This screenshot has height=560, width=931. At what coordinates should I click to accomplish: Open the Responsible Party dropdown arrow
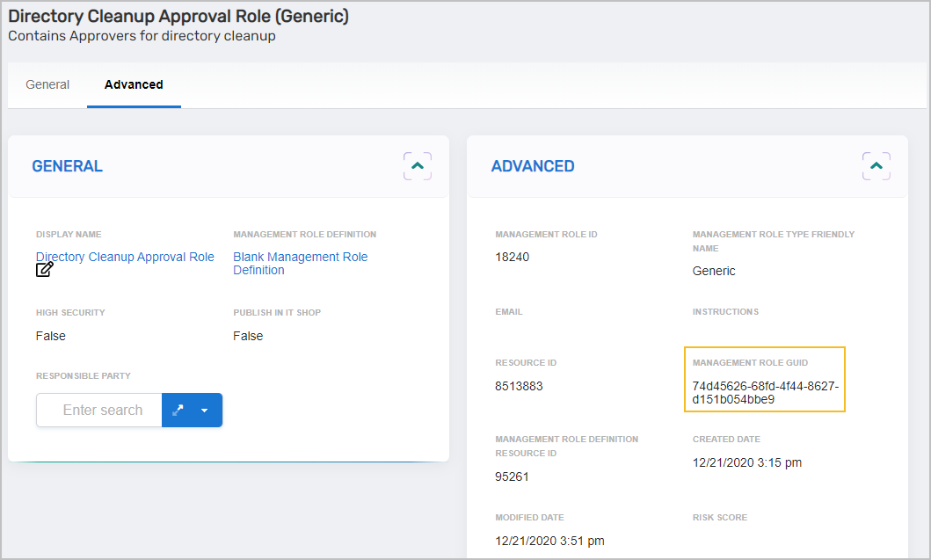205,410
